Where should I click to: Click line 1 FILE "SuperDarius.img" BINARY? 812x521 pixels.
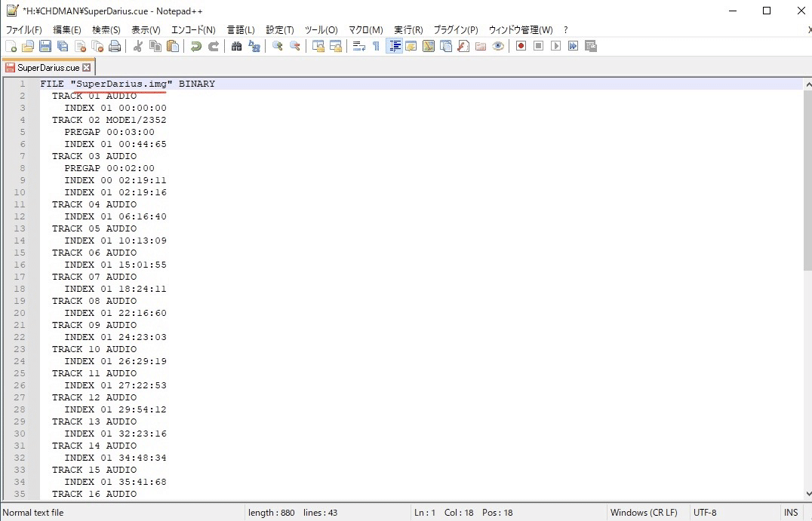click(128, 84)
